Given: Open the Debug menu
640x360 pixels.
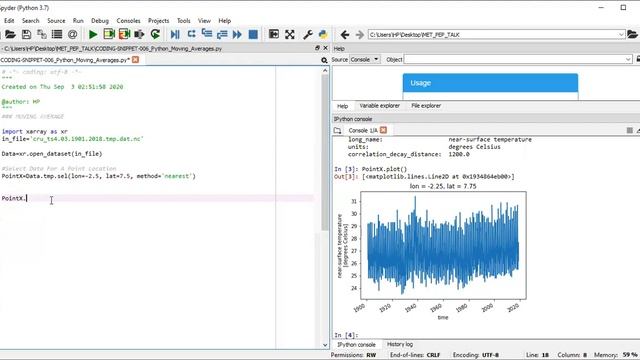Looking at the screenshot, I should (x=100, y=20).
